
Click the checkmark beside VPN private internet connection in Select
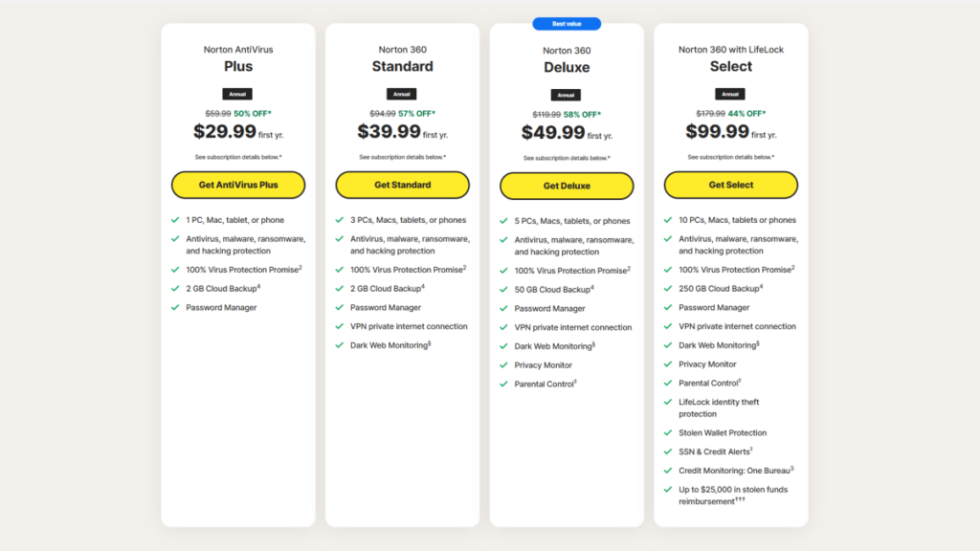[669, 326]
